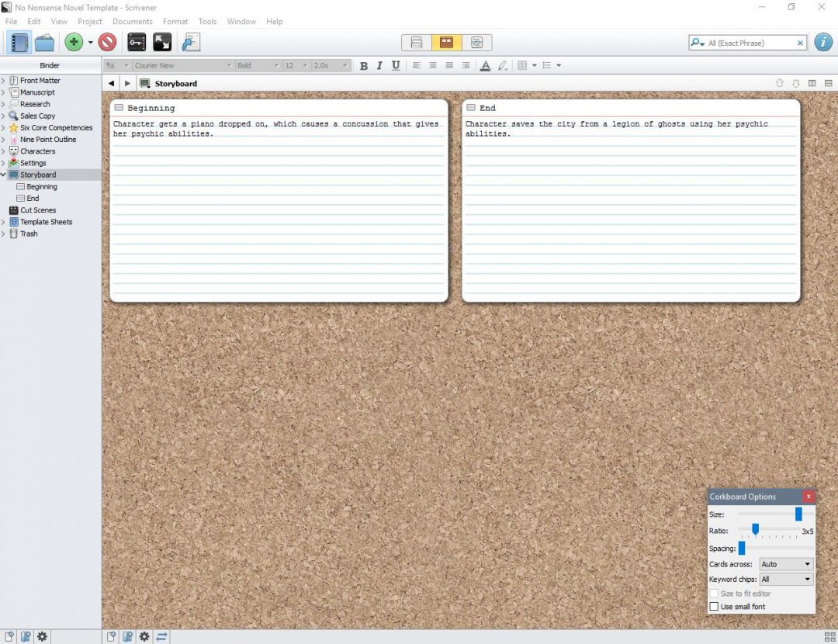Toggle the Binder panel icon

19,42
